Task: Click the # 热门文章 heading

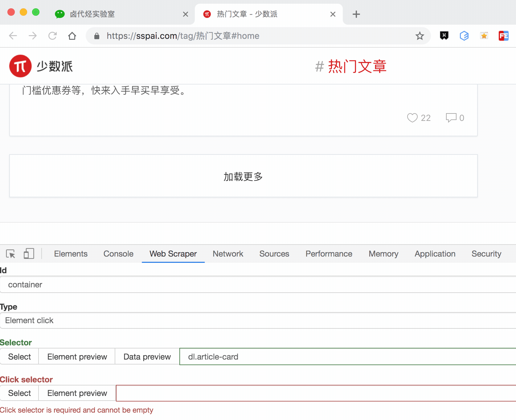Action: coord(351,66)
